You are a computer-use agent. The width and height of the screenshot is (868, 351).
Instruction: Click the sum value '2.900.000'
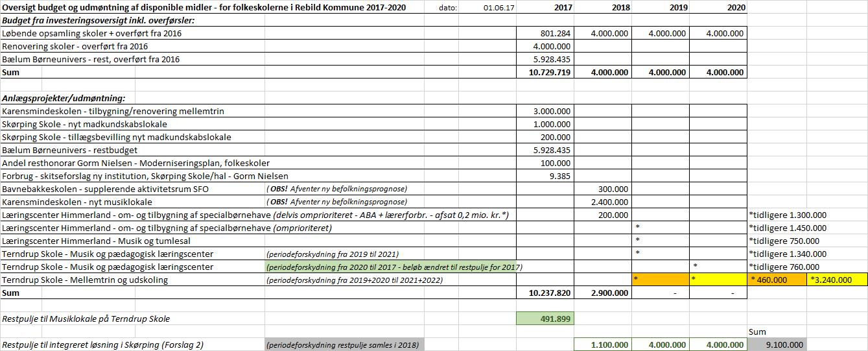[609, 293]
